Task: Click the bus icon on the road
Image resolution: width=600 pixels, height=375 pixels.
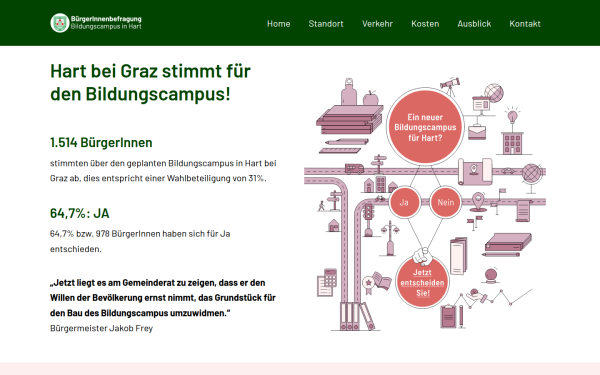Action: 354,168
